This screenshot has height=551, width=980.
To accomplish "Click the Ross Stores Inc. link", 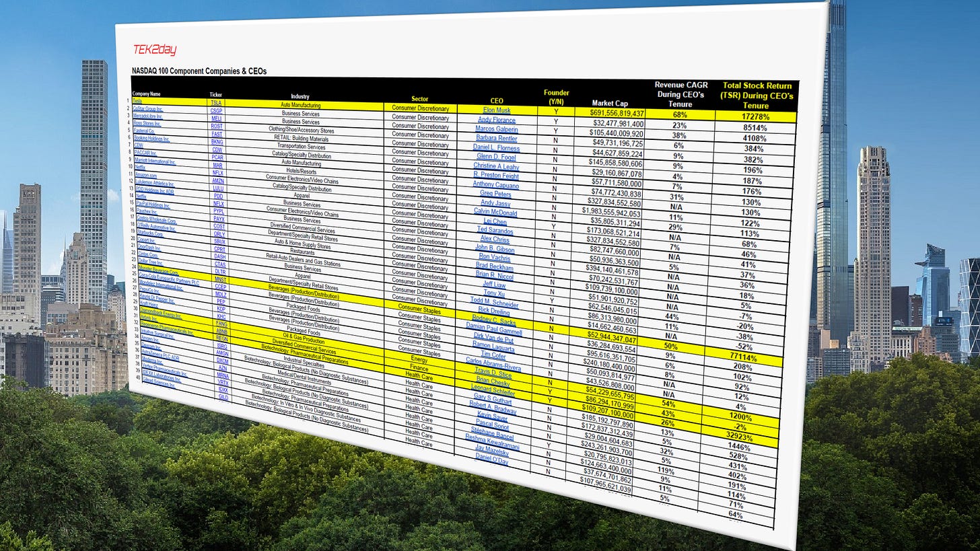I will tap(147, 124).
